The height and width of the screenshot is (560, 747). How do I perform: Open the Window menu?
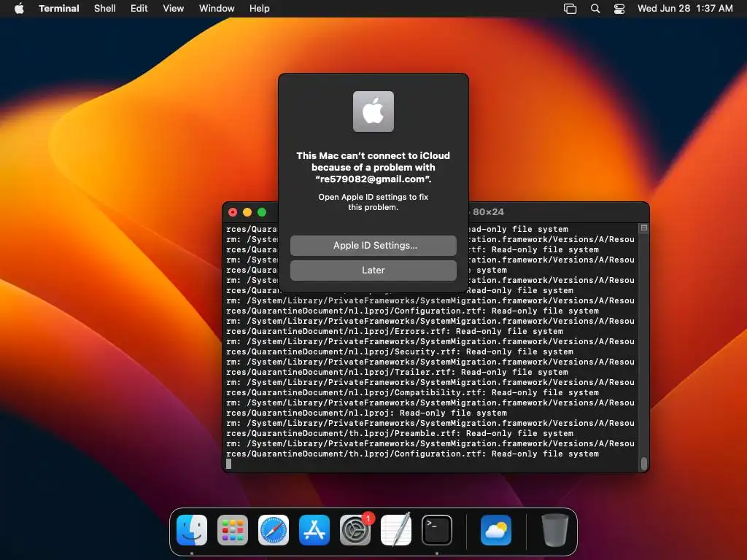(217, 8)
